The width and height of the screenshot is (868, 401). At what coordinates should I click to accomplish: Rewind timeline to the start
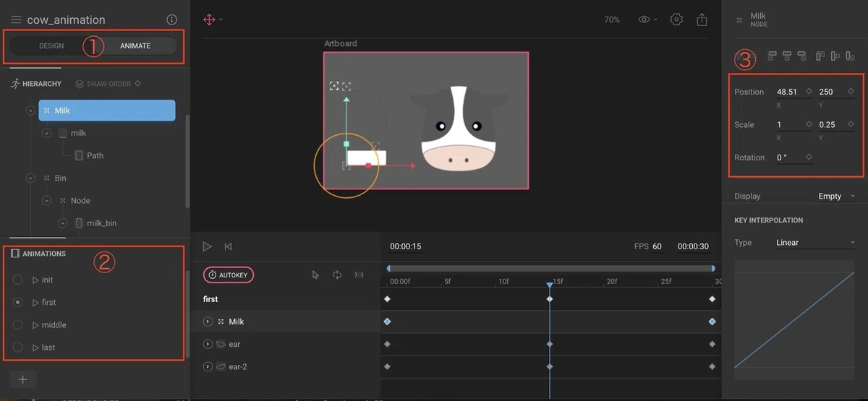229,246
